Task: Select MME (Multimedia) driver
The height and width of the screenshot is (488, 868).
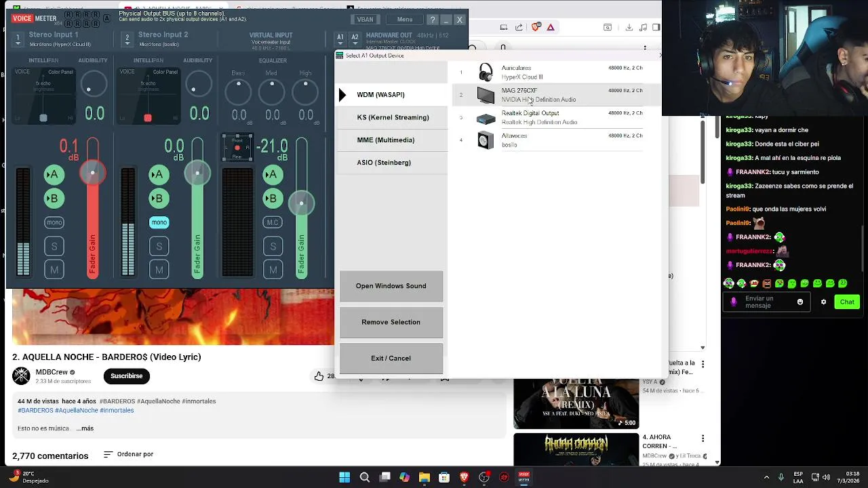Action: pyautogui.click(x=391, y=140)
